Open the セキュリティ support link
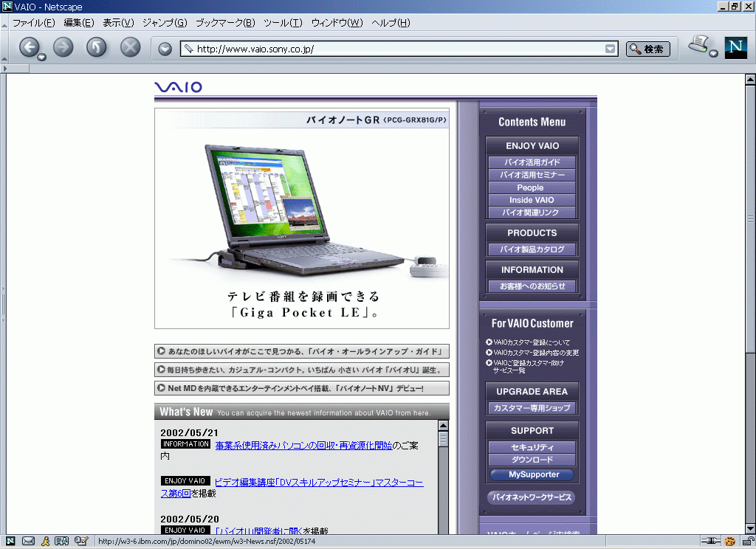 click(x=532, y=447)
